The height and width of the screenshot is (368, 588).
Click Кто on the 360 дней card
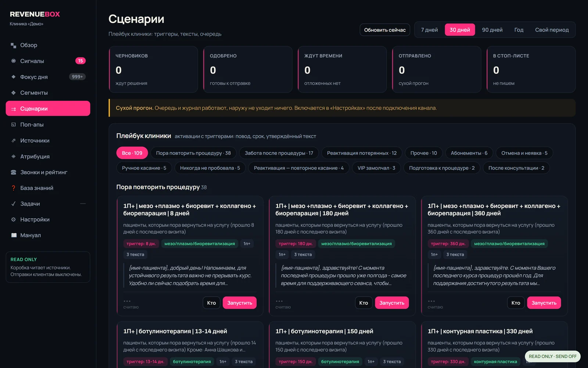click(516, 303)
